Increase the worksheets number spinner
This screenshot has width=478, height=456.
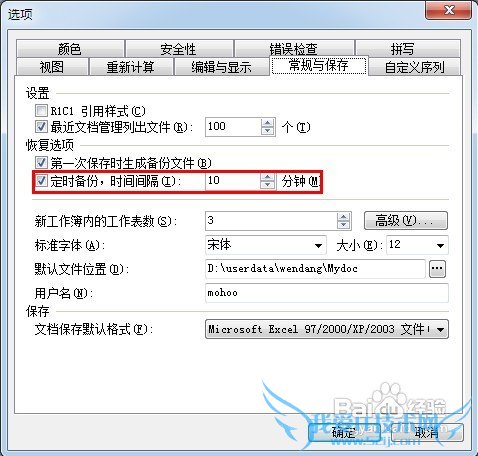[x=343, y=217]
